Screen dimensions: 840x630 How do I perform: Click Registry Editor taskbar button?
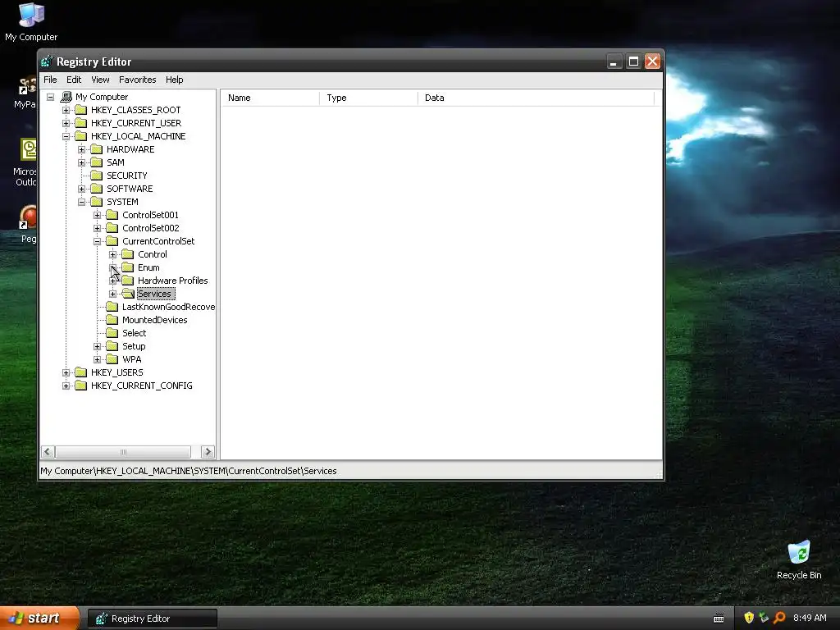click(x=153, y=619)
